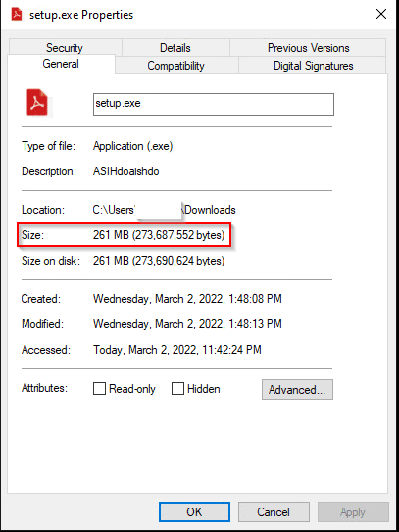Viewport: 399px width, 532px height.
Task: Close the setup.exe Properties dialog
Action: click(x=381, y=14)
